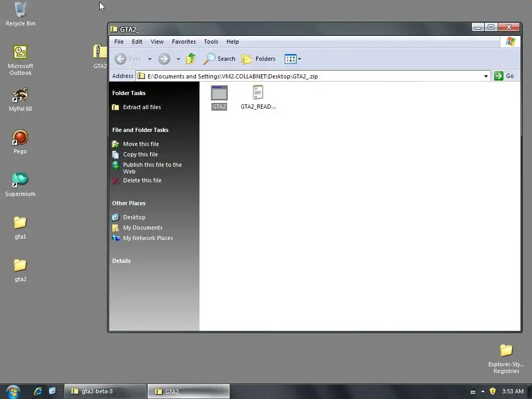Select the Pego desktop shortcut
Viewport: 532px width, 399px height.
20,142
